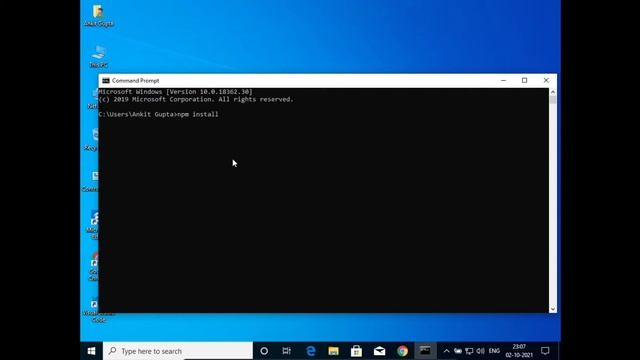Click the battery icon in system tray
Image resolution: width=640 pixels, height=360 pixels.
point(458,351)
